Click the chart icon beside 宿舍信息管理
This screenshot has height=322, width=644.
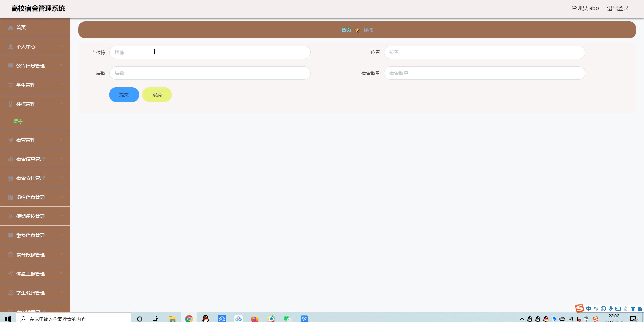coord(11,159)
